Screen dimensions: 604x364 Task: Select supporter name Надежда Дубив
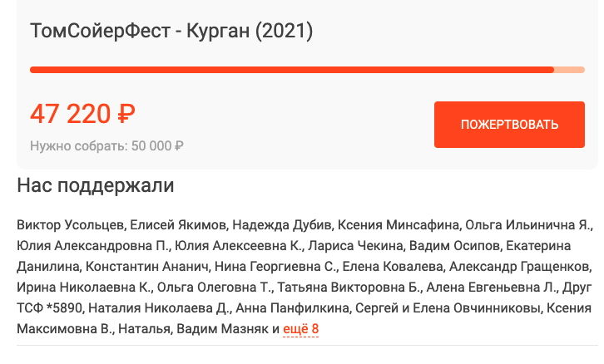point(281,225)
